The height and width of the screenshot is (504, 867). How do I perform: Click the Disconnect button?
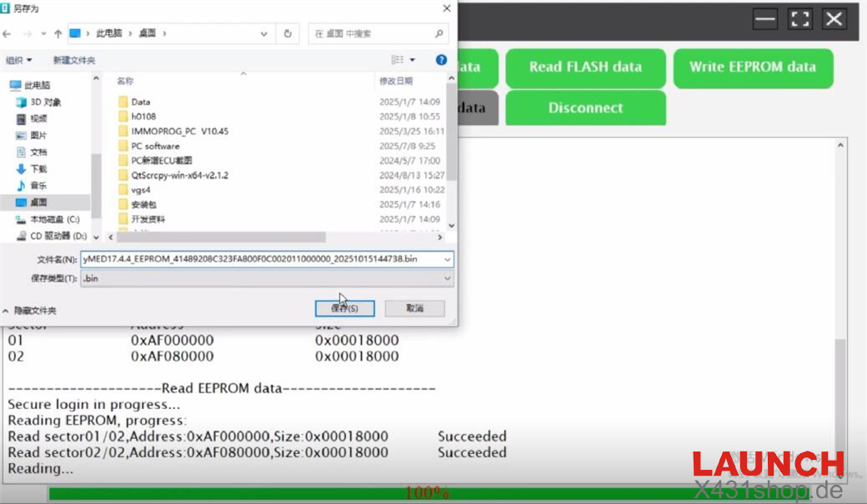point(585,108)
